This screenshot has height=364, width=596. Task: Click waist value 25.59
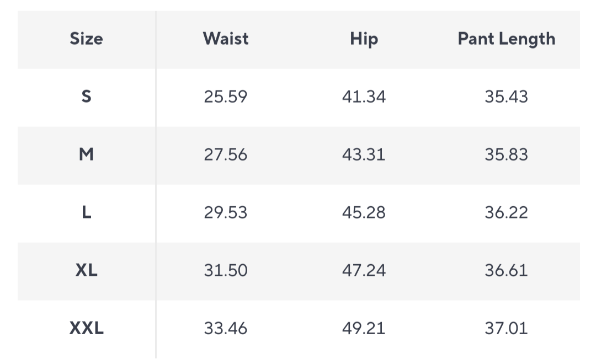coord(226,97)
